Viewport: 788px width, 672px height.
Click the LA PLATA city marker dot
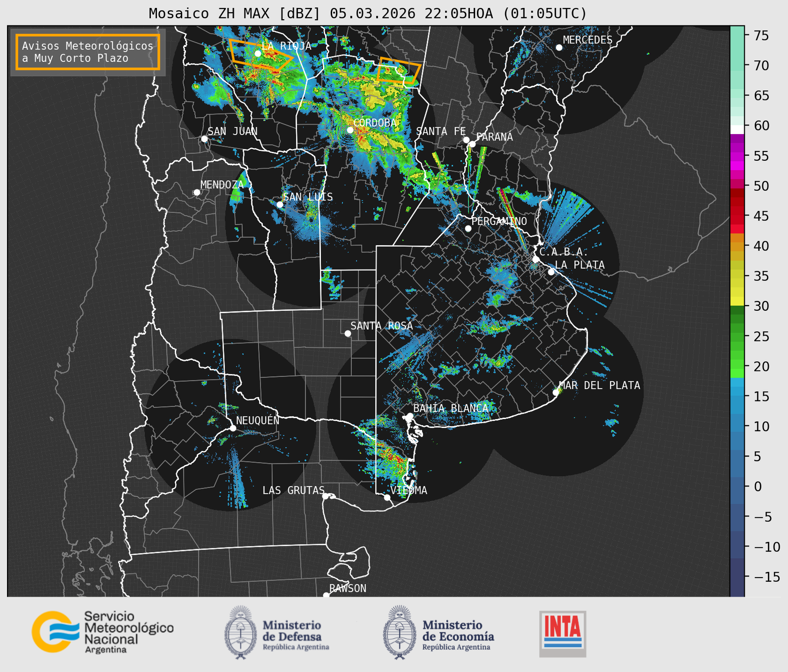551,272
